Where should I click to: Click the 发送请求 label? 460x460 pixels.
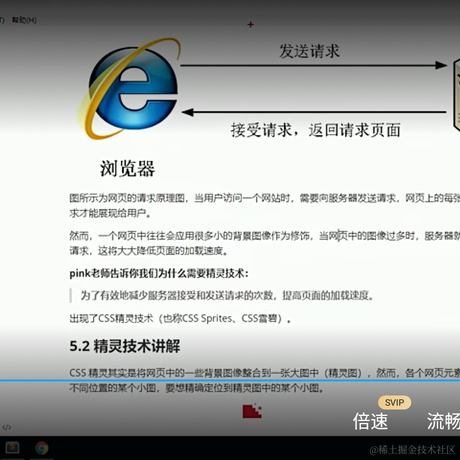click(309, 51)
